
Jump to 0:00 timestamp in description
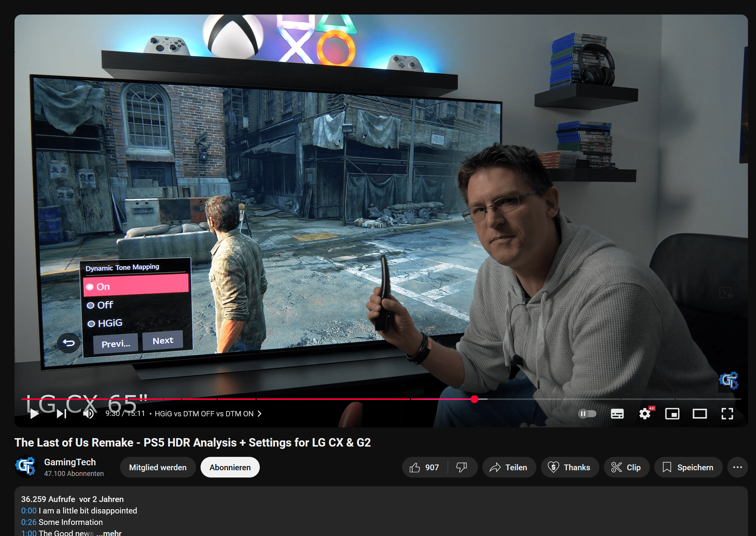tap(29, 511)
